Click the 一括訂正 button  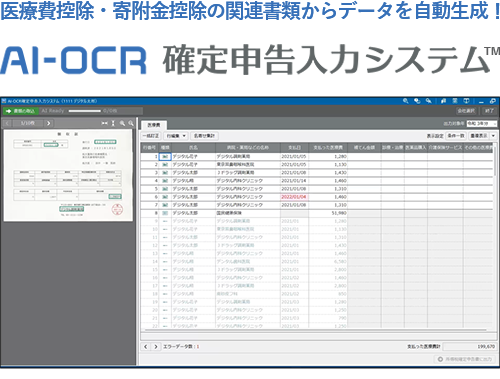click(151, 136)
